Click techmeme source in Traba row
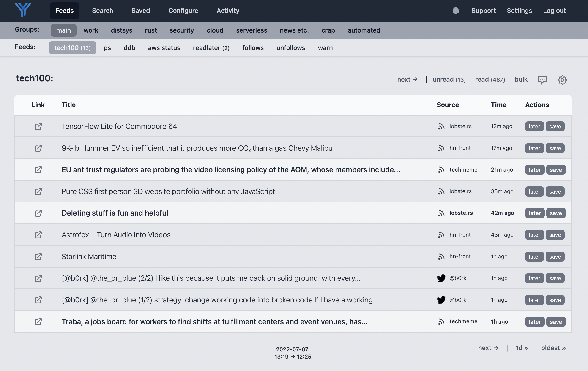 coord(463,321)
